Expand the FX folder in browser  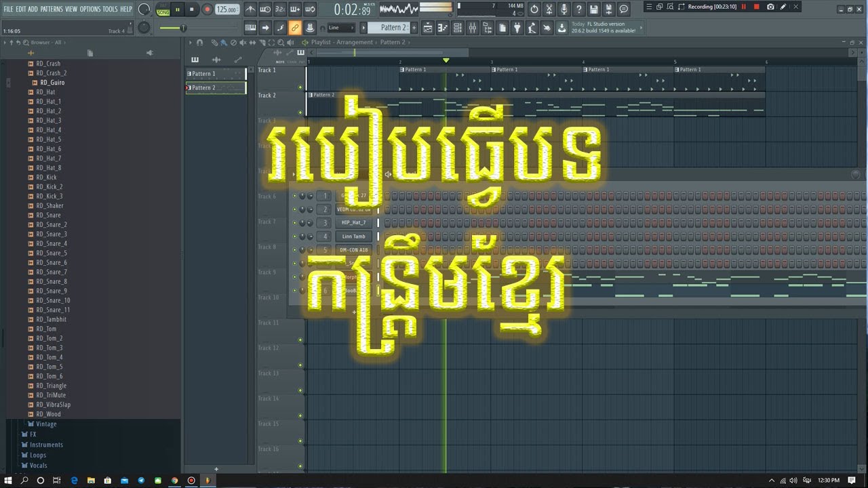click(x=33, y=434)
